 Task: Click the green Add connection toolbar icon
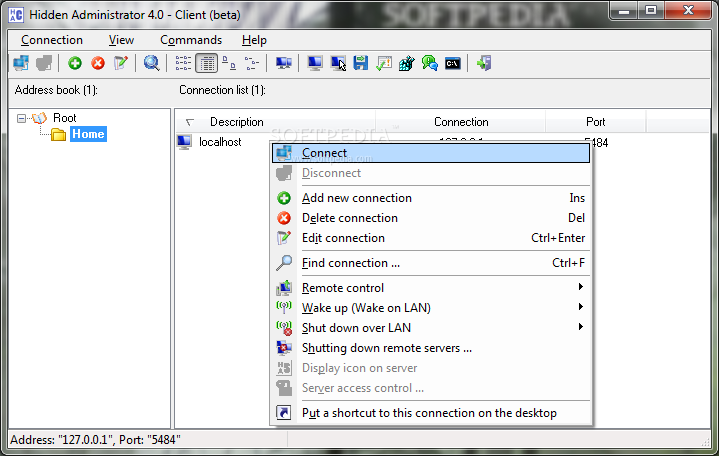coord(75,63)
